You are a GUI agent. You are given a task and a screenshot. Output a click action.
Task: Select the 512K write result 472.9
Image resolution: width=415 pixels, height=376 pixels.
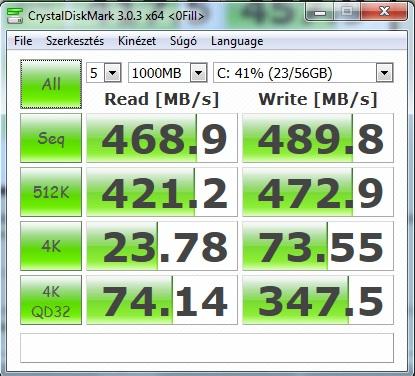tap(318, 192)
